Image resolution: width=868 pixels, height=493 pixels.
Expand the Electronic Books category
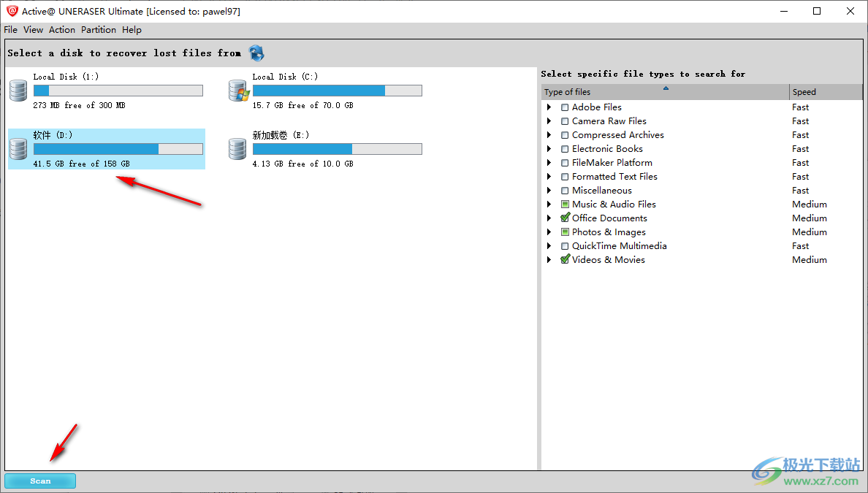click(549, 149)
